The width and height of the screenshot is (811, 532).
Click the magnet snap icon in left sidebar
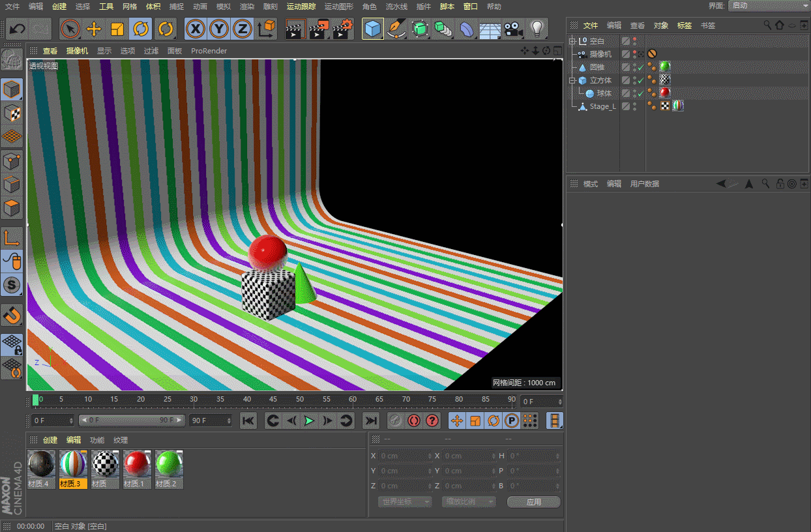[x=12, y=315]
